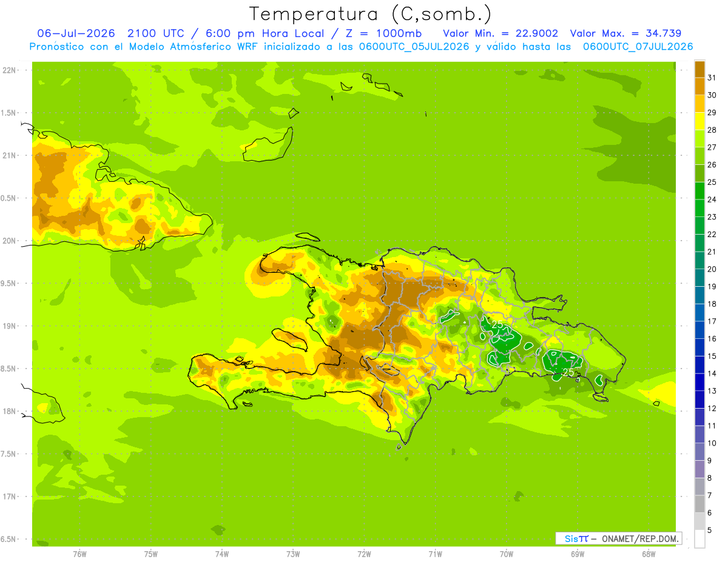Click the legend value "7"

point(709,496)
